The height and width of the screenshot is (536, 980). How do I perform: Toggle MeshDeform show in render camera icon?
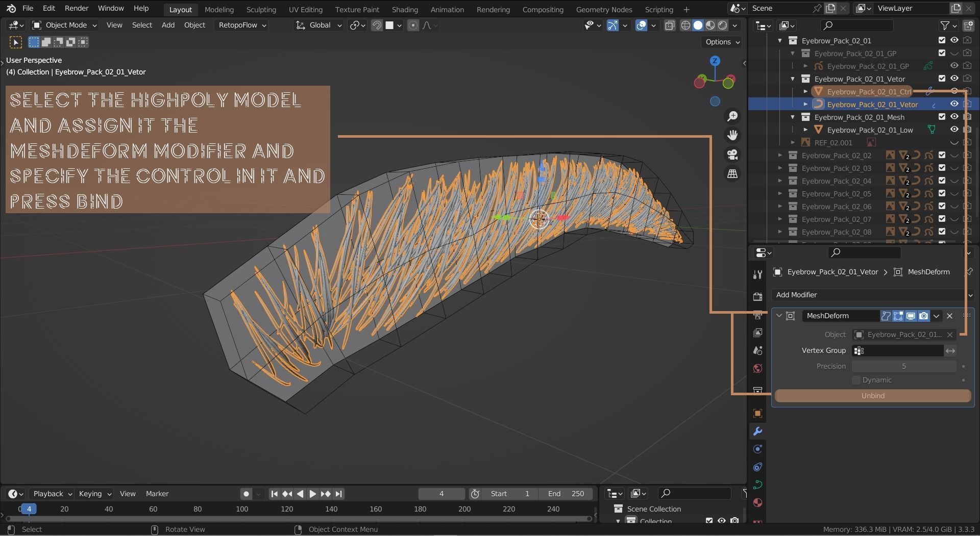[x=923, y=316]
